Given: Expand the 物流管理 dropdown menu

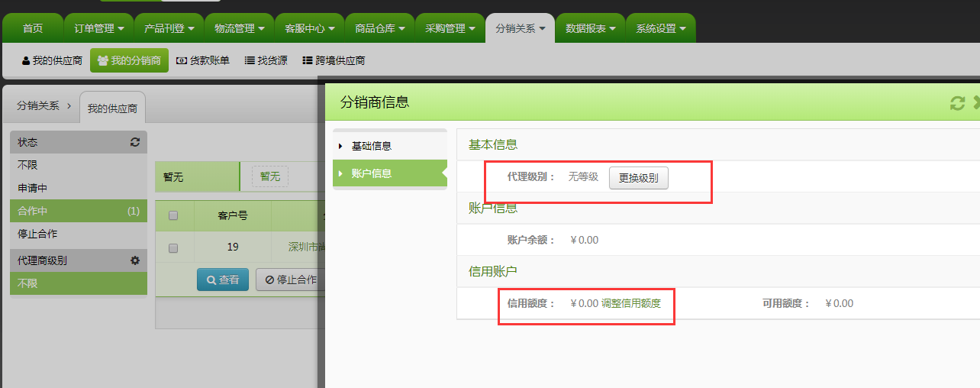Looking at the screenshot, I should click(239, 28).
